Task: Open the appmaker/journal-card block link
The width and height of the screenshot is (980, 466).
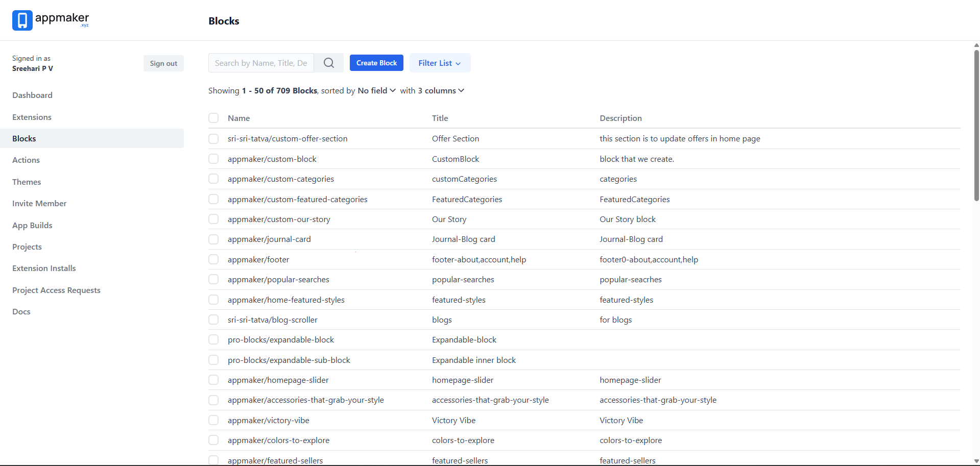Action: pos(269,239)
